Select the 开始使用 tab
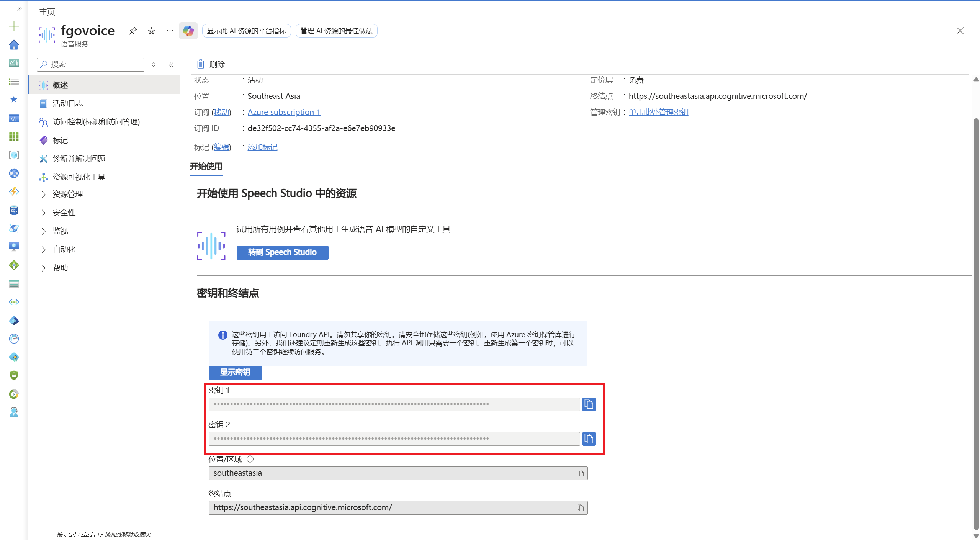This screenshot has height=540, width=980. 206,167
